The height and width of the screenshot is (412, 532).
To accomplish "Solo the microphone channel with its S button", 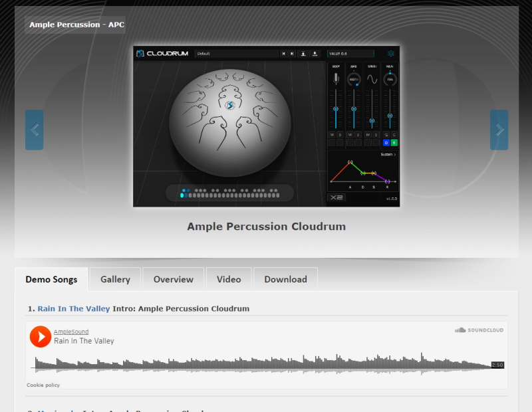I will (x=340, y=135).
